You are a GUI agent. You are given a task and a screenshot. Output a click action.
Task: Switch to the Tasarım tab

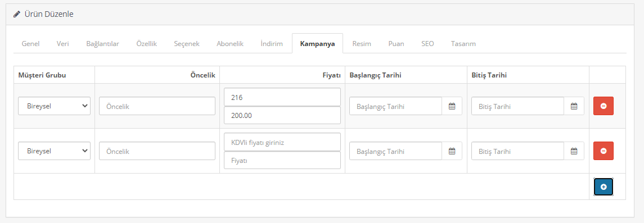[x=463, y=44]
